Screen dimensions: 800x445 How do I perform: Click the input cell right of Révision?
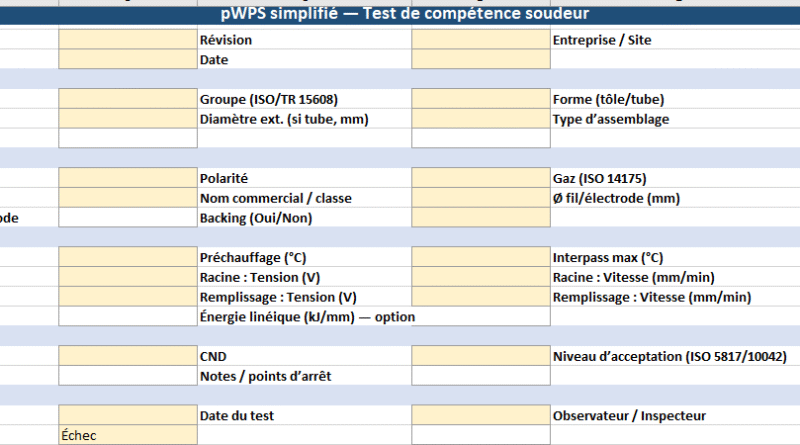click(480, 40)
